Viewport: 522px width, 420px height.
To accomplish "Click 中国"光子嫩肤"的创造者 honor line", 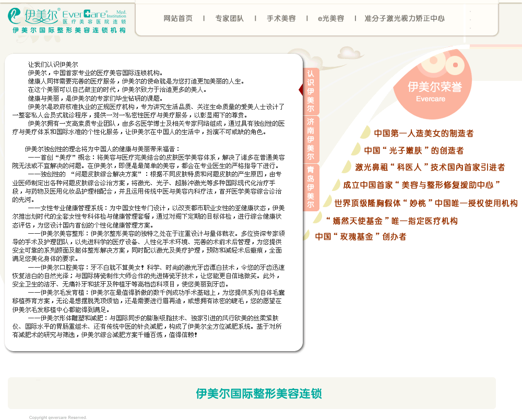I will coord(413,150).
